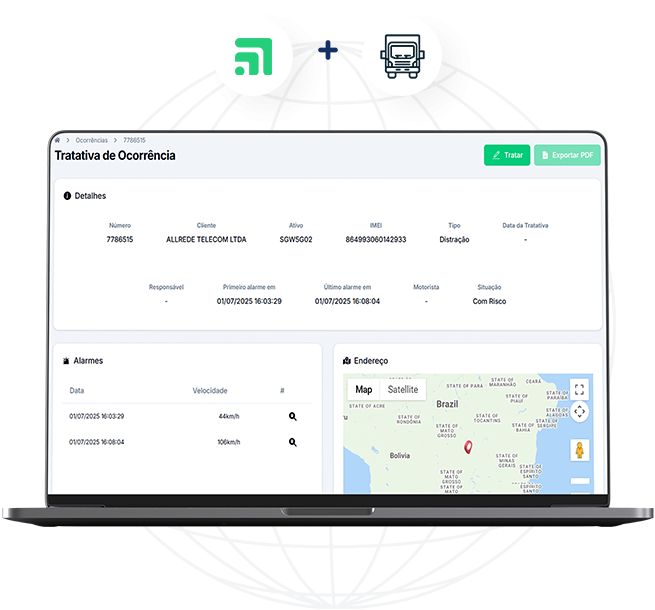This screenshot has height=610, width=655.
Task: Click the Tratativa de Ocorrência title
Action: pos(115,155)
